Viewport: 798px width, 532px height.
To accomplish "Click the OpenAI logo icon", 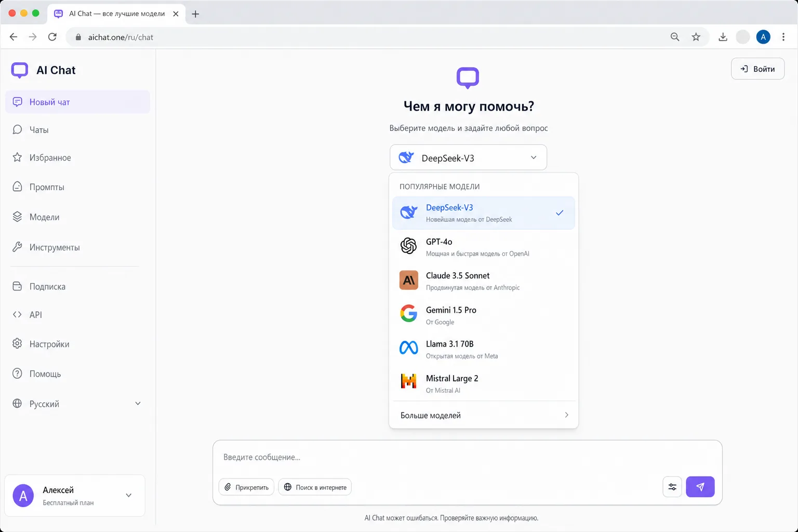I will pyautogui.click(x=409, y=246).
